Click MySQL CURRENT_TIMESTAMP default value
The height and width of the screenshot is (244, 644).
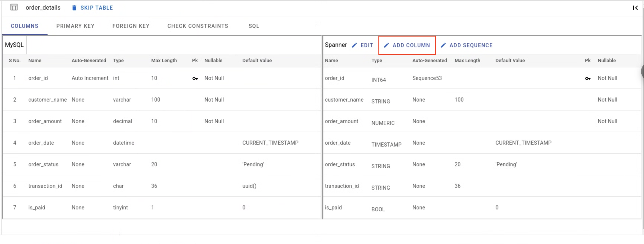pyautogui.click(x=270, y=143)
